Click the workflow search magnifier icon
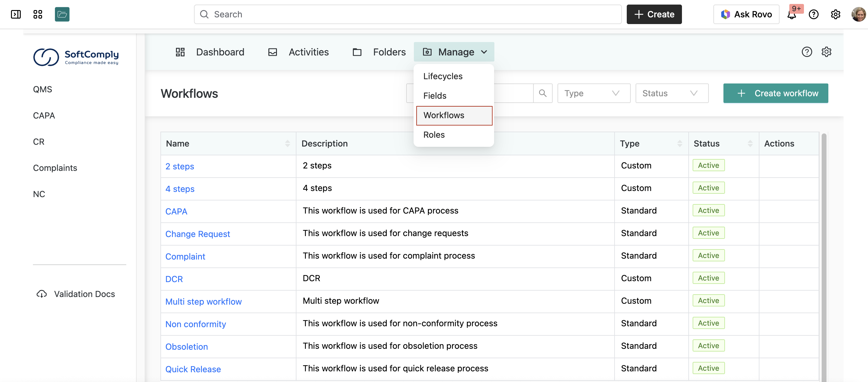 [x=543, y=93]
